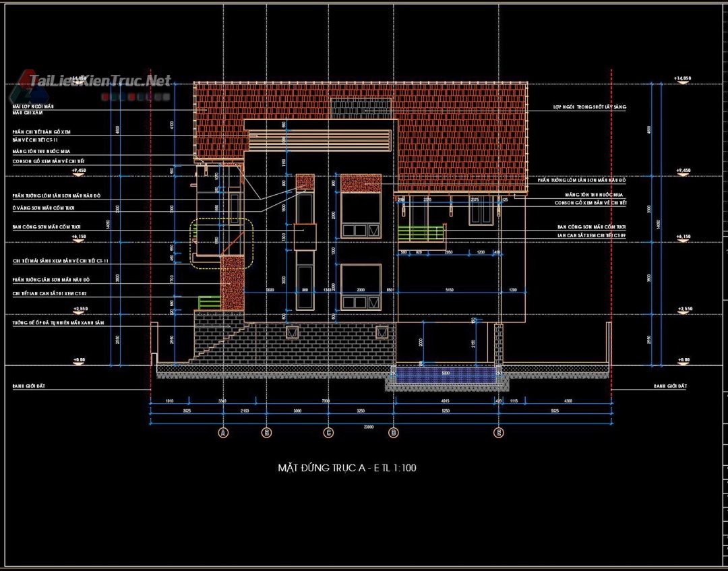Click the 7300 dimension text
The width and height of the screenshot is (728, 571).
(326, 401)
